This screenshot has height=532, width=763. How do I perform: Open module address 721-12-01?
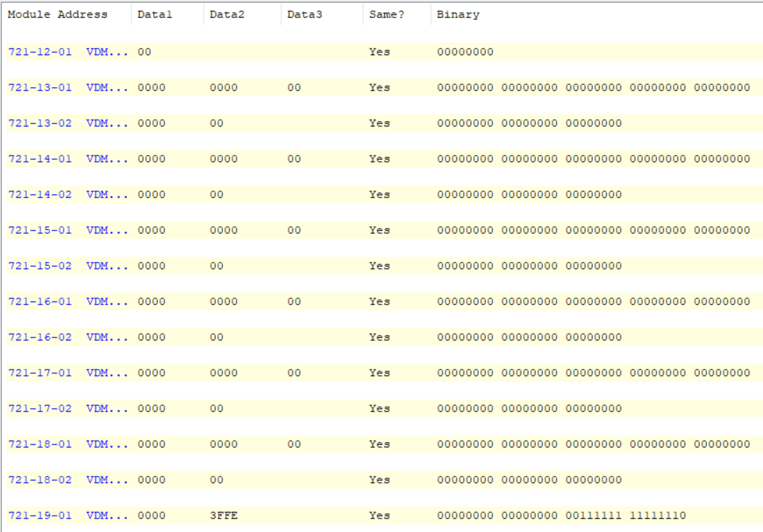coord(40,52)
